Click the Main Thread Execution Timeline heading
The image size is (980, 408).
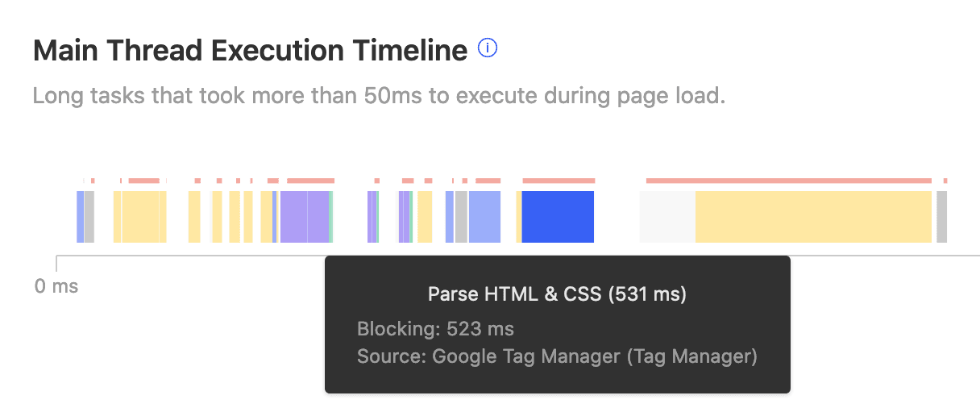pyautogui.click(x=250, y=51)
